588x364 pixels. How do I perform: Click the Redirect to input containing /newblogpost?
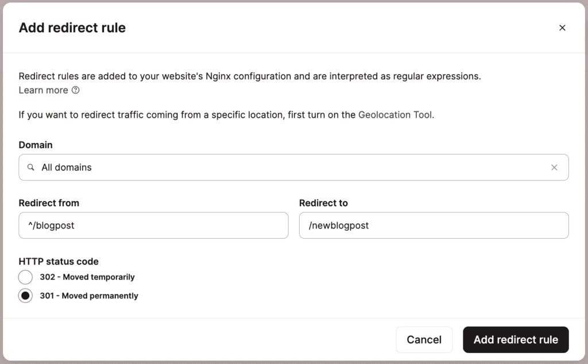coord(434,225)
